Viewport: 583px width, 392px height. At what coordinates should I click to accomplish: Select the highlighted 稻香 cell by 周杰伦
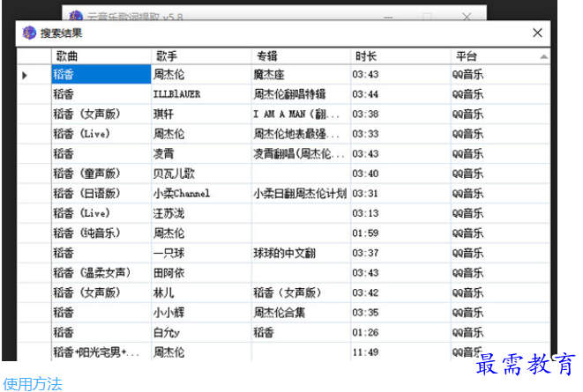101,74
